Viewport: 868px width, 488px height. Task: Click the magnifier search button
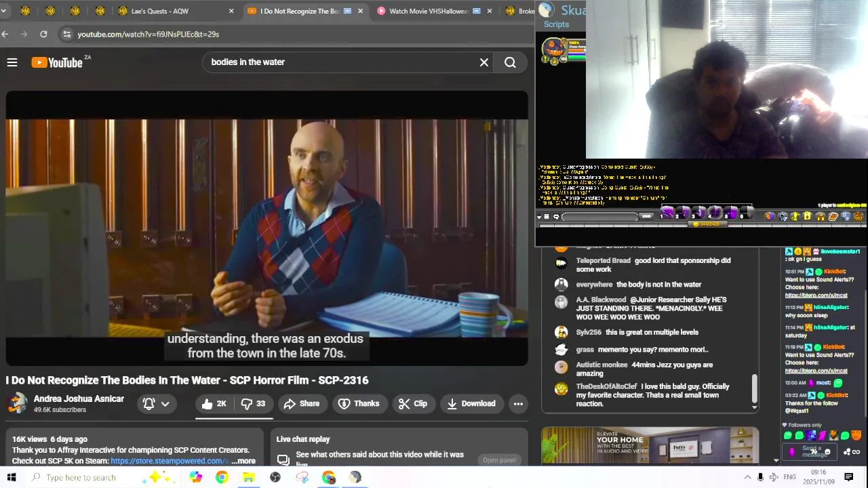[510, 62]
